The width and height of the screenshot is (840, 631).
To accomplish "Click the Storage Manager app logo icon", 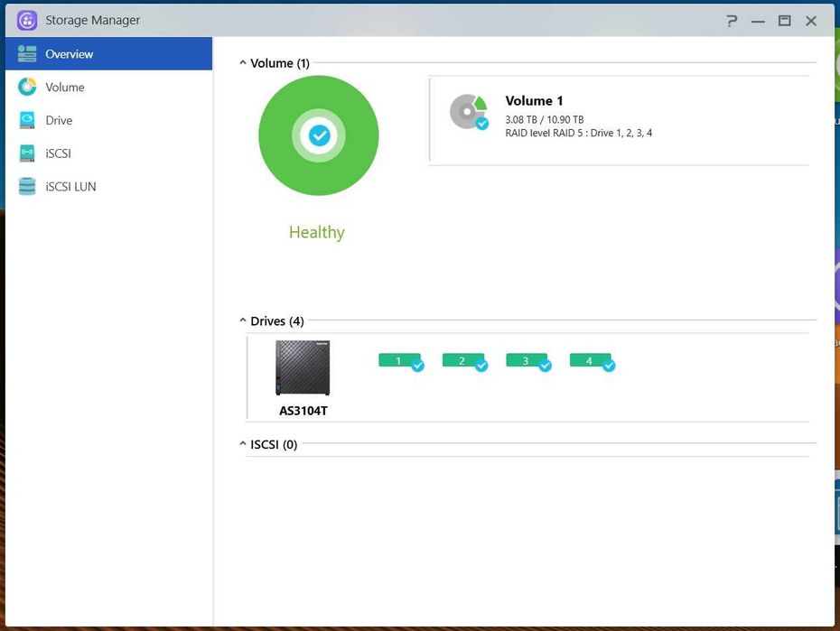I will 27,21.
